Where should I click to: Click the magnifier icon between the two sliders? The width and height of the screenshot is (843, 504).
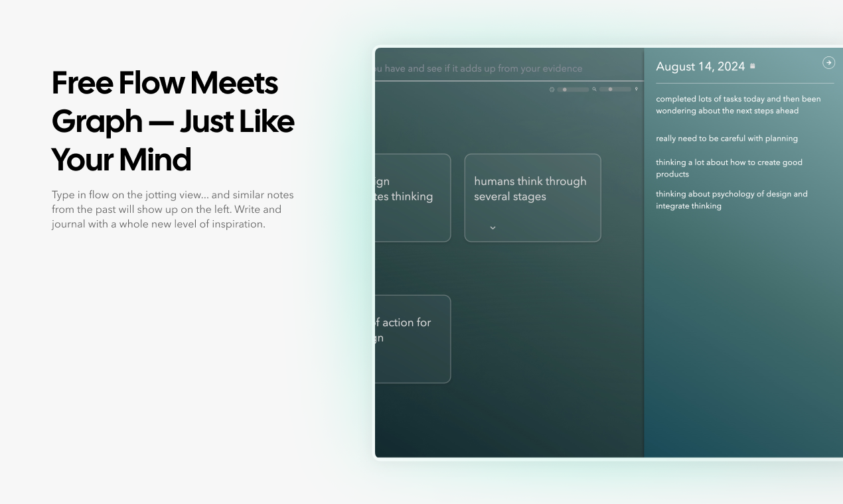point(594,89)
